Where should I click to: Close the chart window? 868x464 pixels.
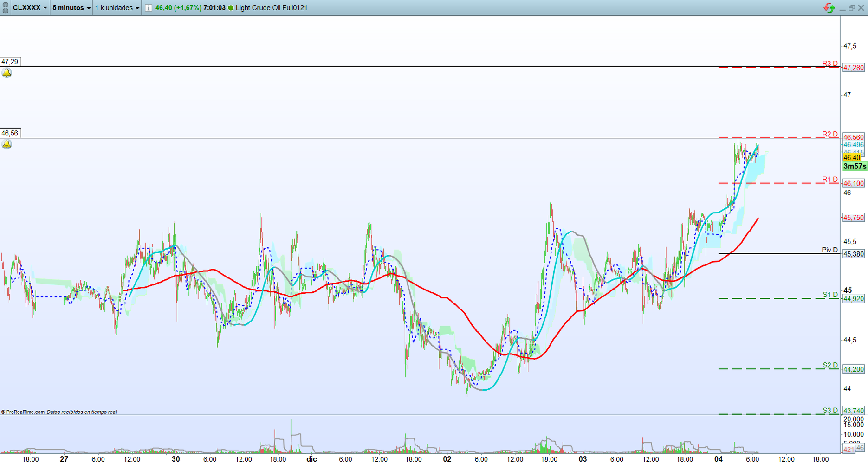click(x=861, y=8)
